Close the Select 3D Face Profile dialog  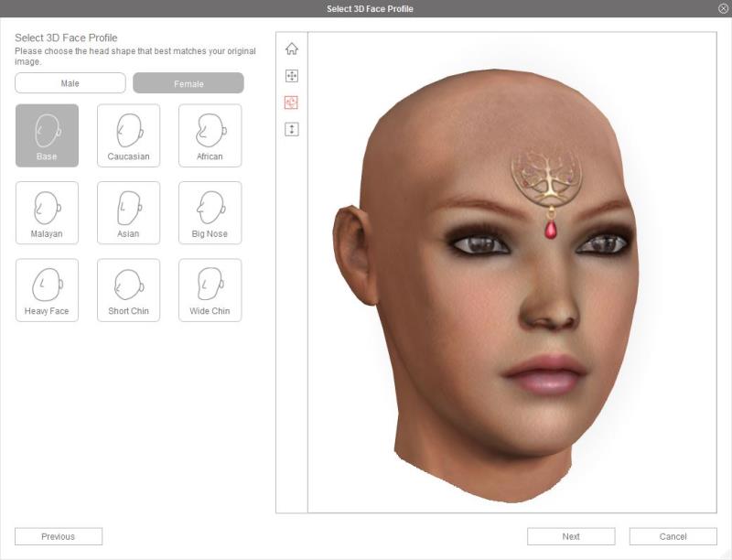click(x=723, y=8)
